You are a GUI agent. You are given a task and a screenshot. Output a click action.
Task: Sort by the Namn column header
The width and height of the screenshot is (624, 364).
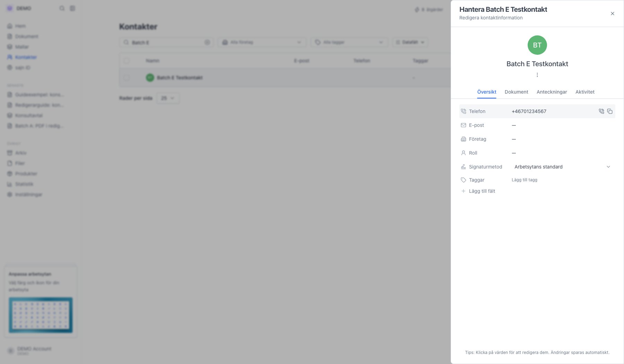[153, 61]
